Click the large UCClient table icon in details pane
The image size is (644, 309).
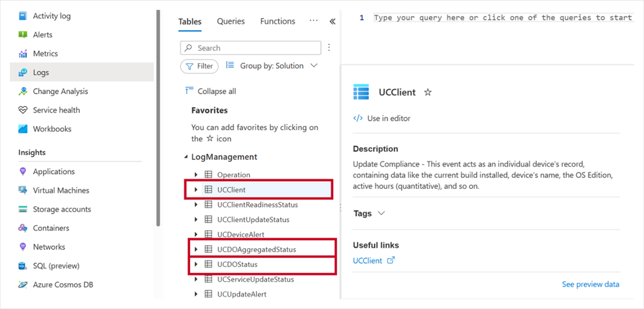tap(362, 92)
